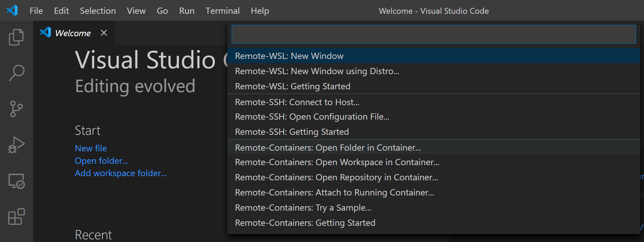Image resolution: width=644 pixels, height=242 pixels.
Task: Open the Run menu
Action: [187, 11]
